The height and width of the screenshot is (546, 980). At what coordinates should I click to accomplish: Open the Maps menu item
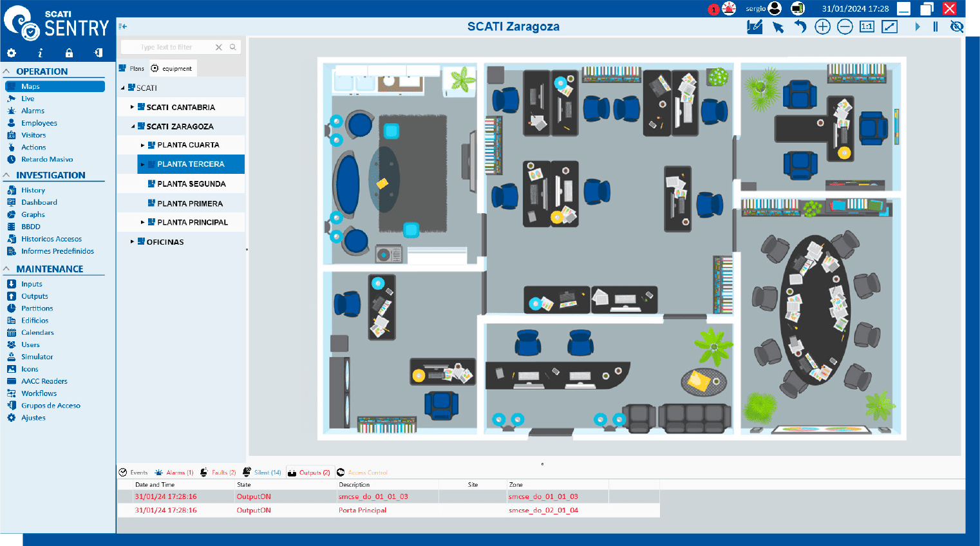[x=55, y=86]
